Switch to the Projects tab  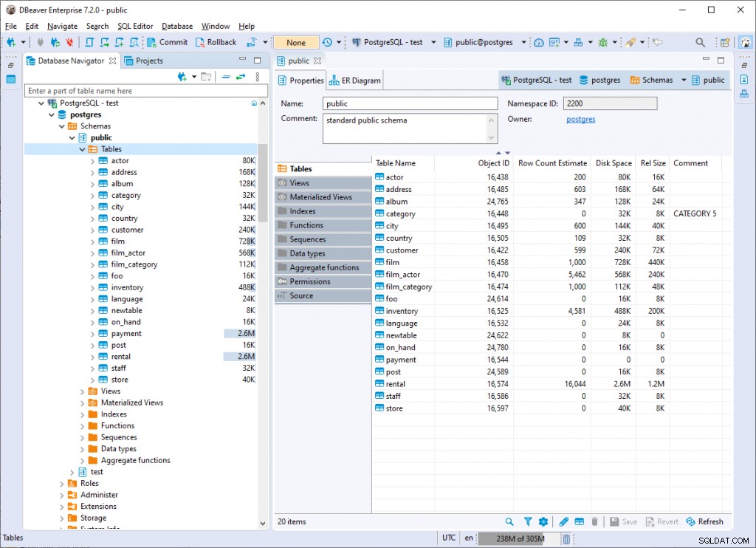tap(144, 61)
